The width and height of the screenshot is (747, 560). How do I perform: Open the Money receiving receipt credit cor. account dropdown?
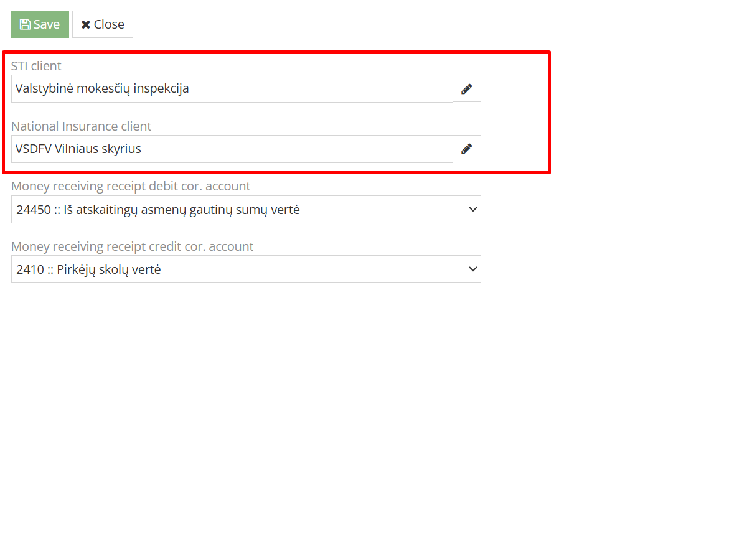[x=246, y=269]
